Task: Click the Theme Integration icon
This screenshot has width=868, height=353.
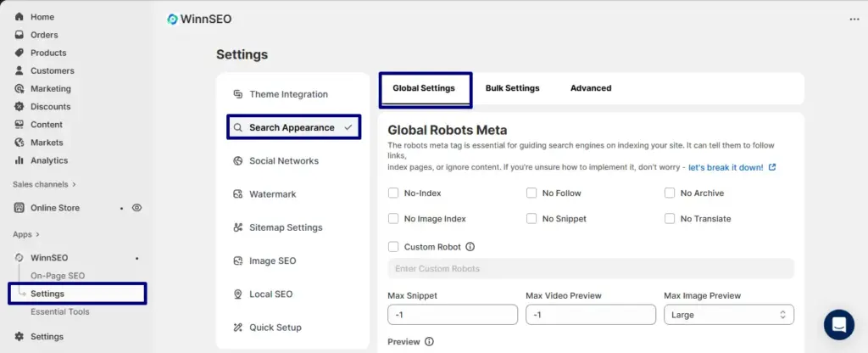Action: pyautogui.click(x=238, y=94)
